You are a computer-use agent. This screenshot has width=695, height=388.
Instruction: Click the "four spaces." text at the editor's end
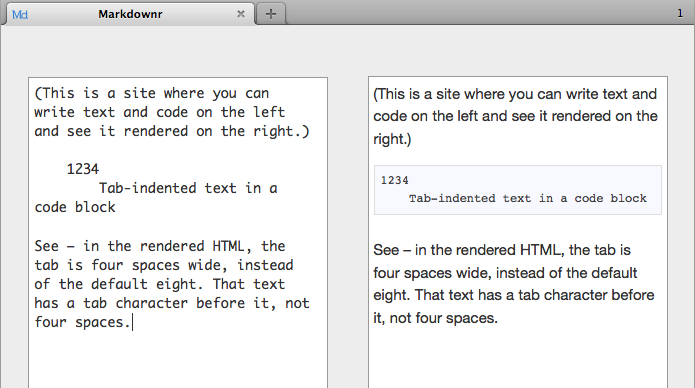82,322
